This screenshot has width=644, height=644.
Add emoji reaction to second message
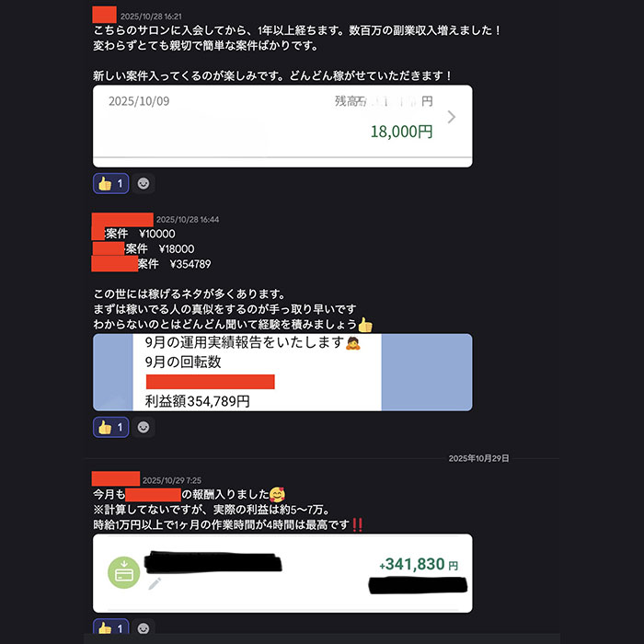coord(144,427)
